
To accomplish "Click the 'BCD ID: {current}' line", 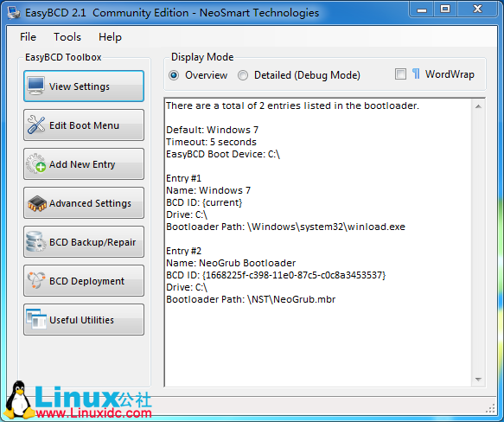I will coord(204,202).
